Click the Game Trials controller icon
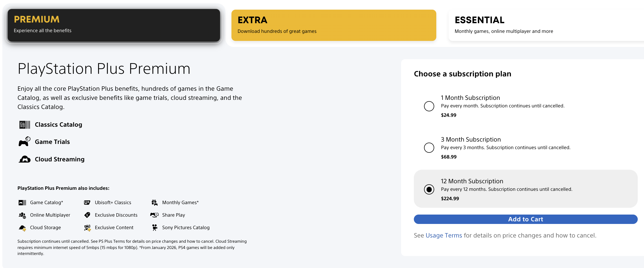The width and height of the screenshot is (644, 268). coord(25,142)
